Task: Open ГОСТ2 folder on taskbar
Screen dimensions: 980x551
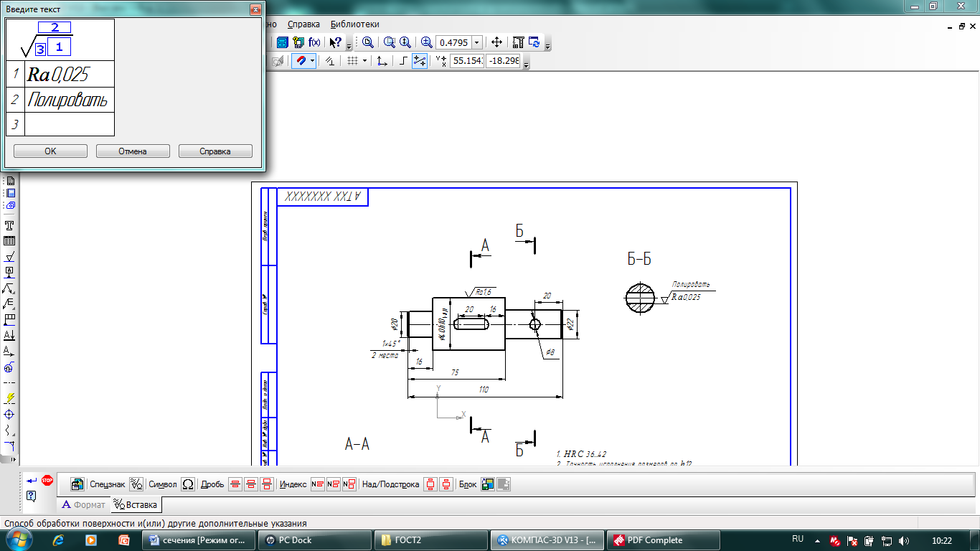Action: click(431, 540)
